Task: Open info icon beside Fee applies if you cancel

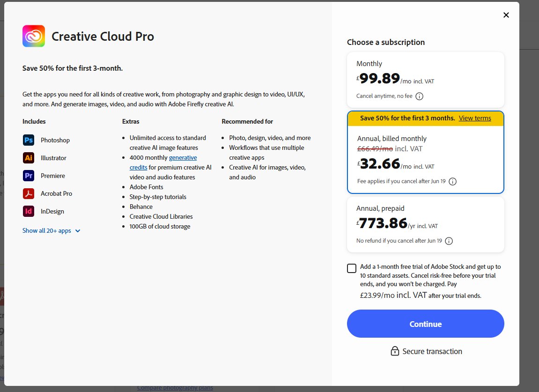Action: pos(453,182)
